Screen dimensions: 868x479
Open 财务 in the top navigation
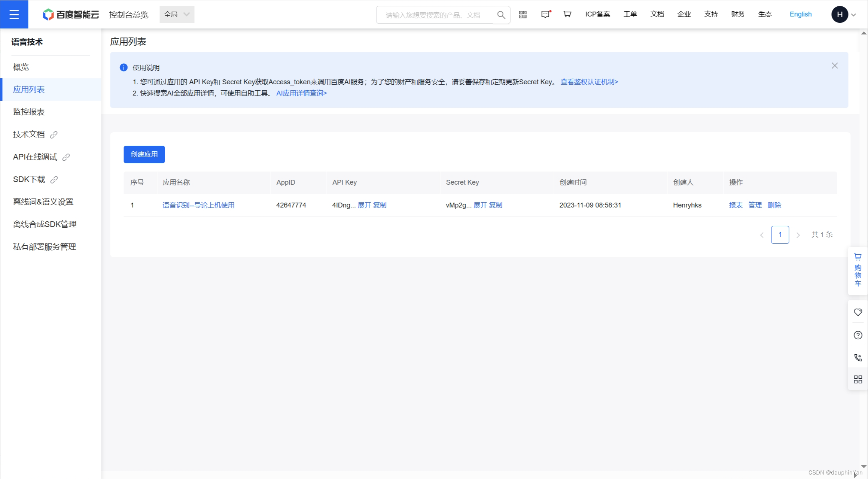click(738, 14)
